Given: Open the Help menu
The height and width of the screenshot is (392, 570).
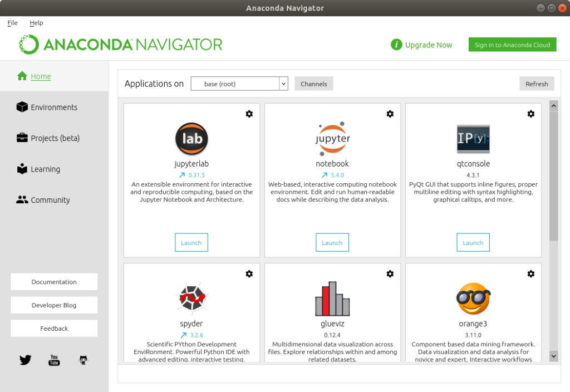Looking at the screenshot, I should click(x=36, y=22).
